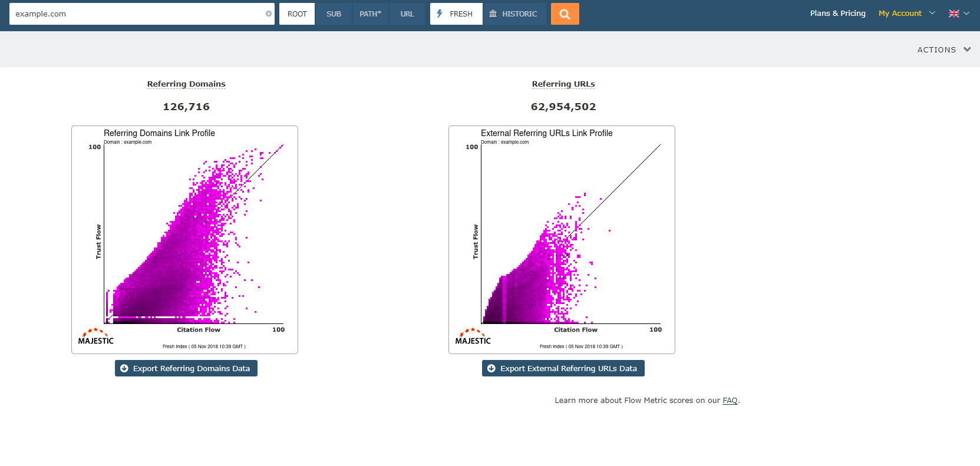Switch to Fresh index

(x=456, y=14)
